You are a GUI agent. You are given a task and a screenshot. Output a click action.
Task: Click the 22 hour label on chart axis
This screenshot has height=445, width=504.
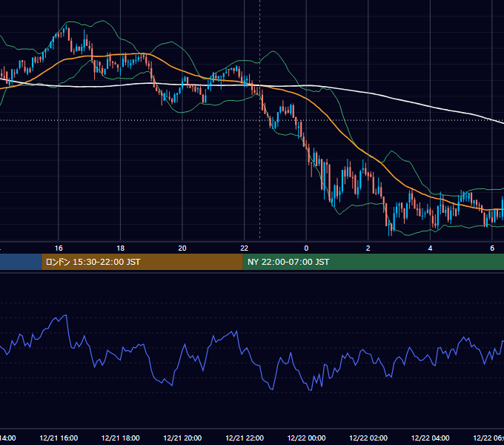(245, 248)
